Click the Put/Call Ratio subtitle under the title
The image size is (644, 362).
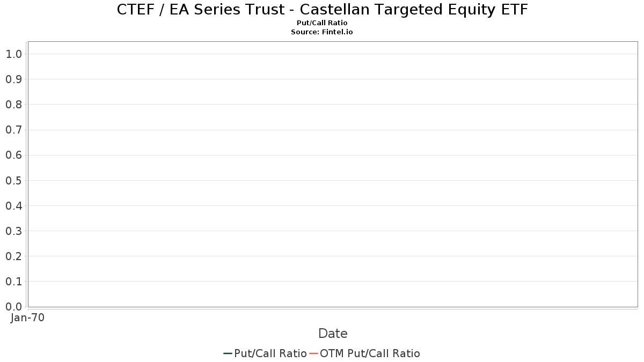(x=322, y=23)
